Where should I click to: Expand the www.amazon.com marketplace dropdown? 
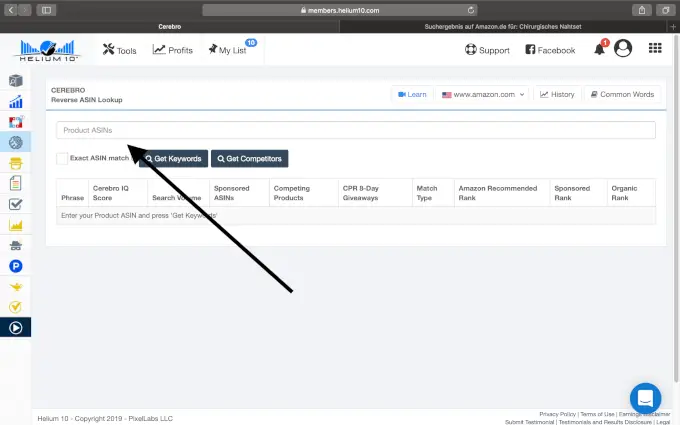pos(482,94)
